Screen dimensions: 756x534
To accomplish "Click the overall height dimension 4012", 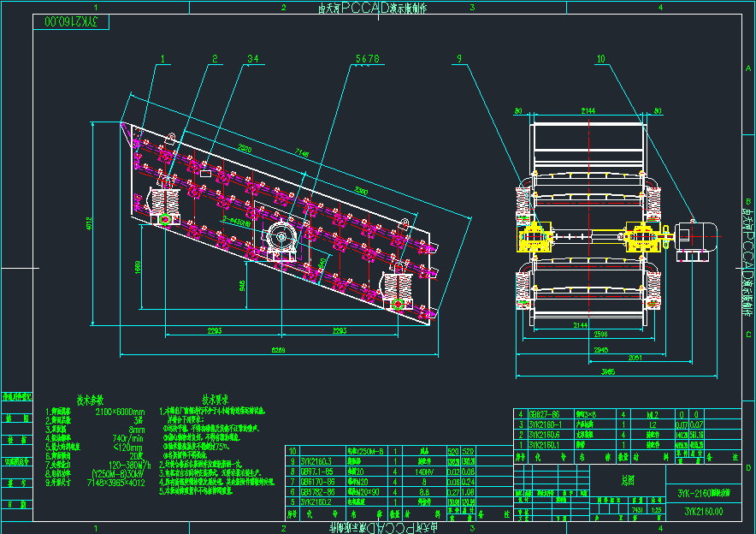I will 89,223.
